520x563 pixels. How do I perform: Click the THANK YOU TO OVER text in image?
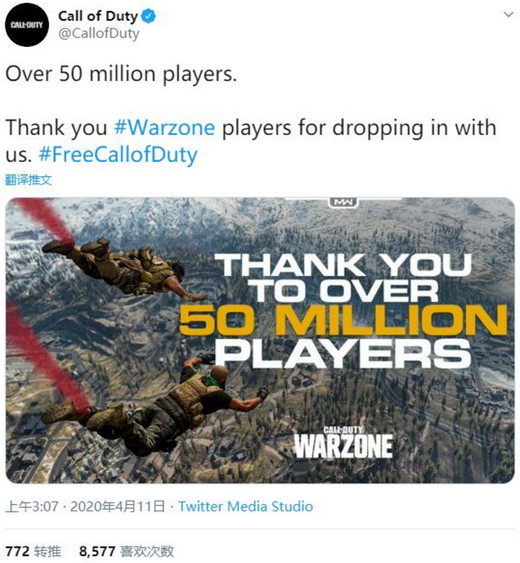345,278
